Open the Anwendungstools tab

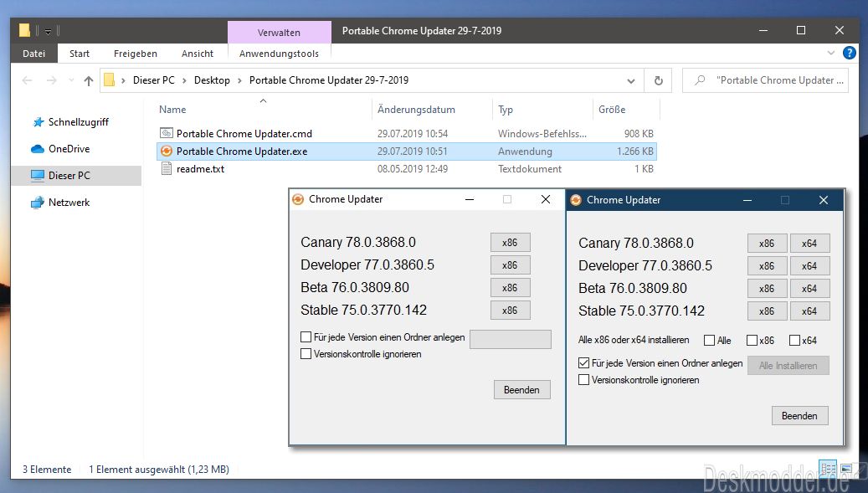[x=279, y=54]
